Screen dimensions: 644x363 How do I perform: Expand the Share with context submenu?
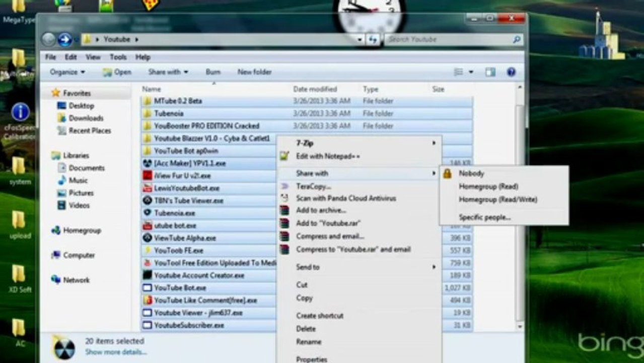[359, 173]
